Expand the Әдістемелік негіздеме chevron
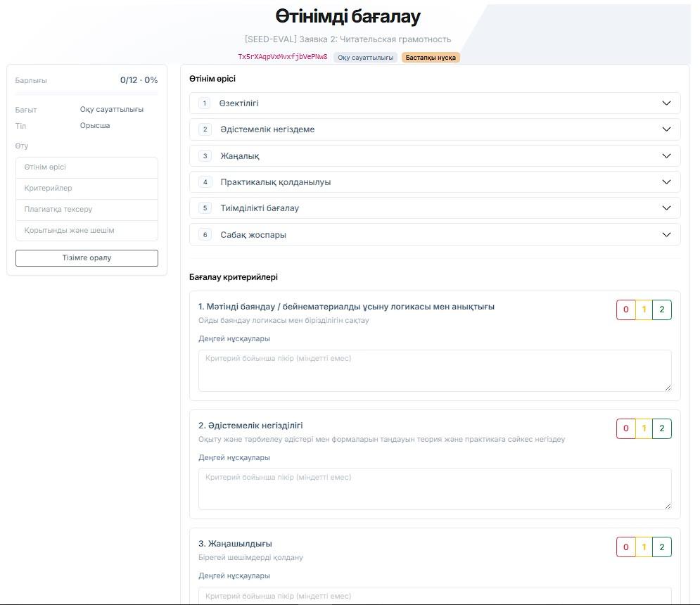 (x=666, y=129)
